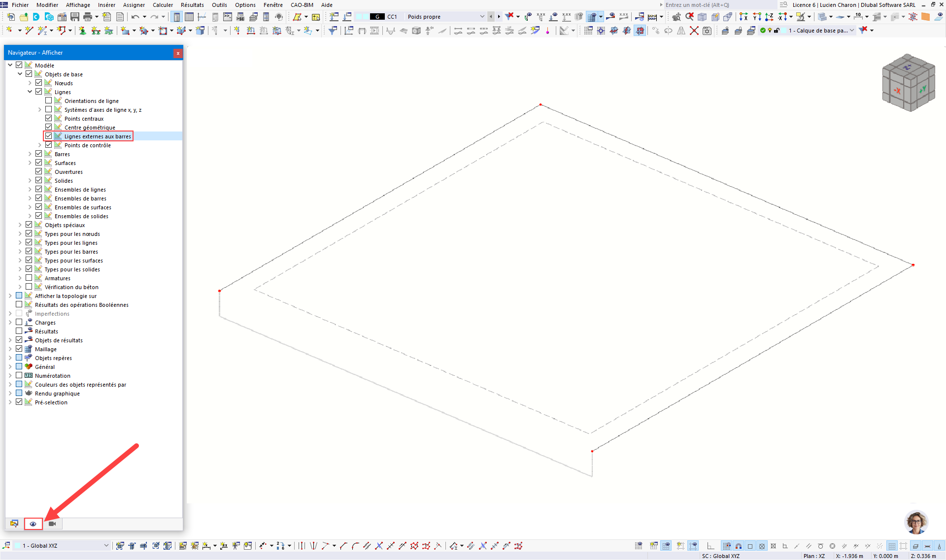This screenshot has width=946, height=560.
Task: Create a new model with the first toolbar icon
Action: click(10, 16)
